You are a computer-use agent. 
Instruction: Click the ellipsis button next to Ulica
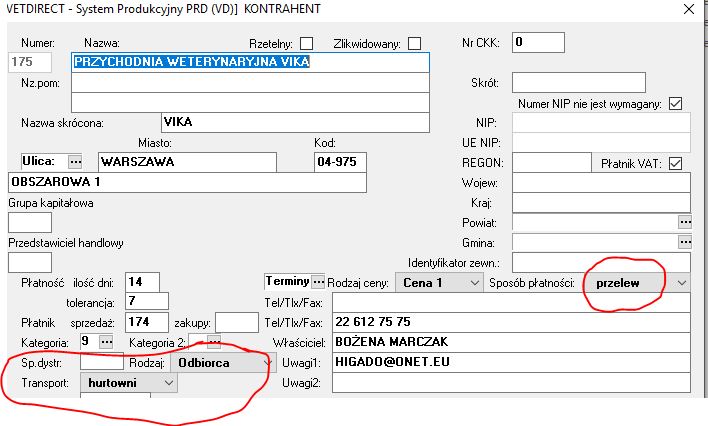click(74, 162)
